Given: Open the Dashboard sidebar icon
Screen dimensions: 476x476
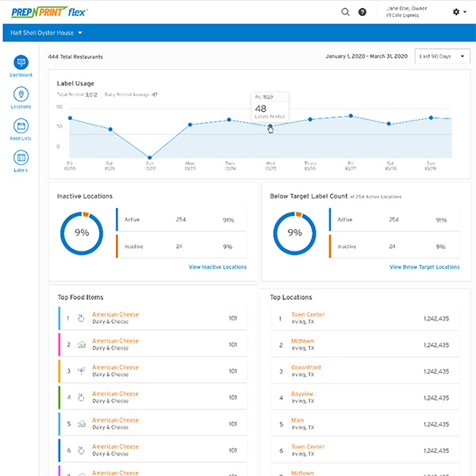Looking at the screenshot, I should [x=21, y=63].
